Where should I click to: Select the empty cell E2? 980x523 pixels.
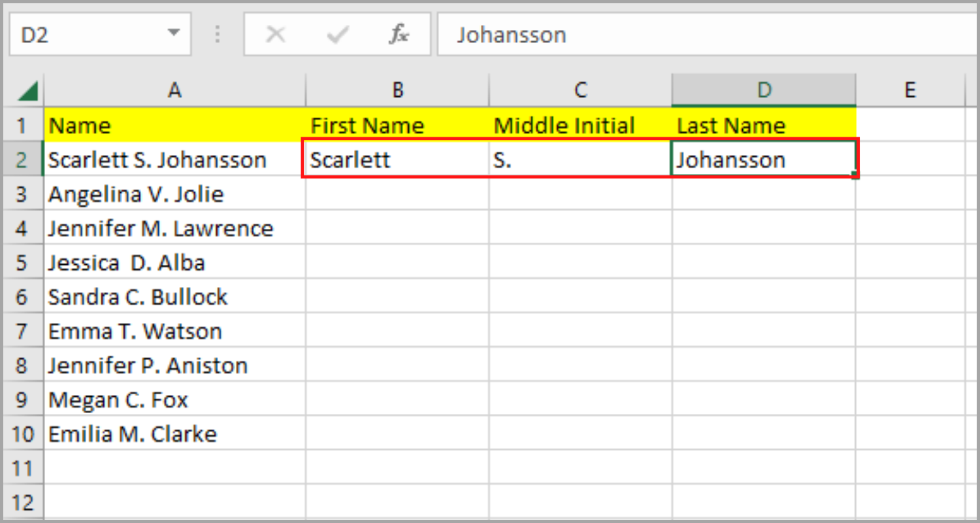[910, 159]
